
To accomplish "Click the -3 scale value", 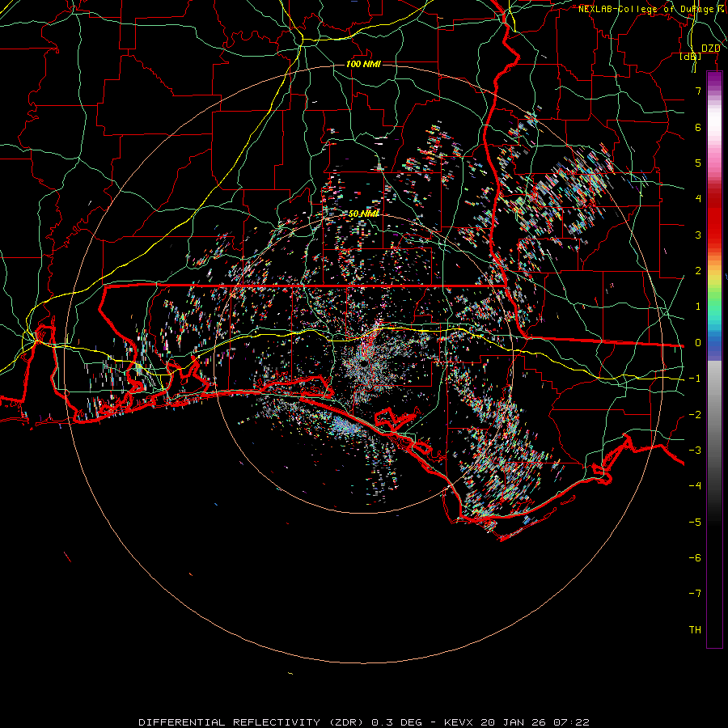I will pos(695,451).
